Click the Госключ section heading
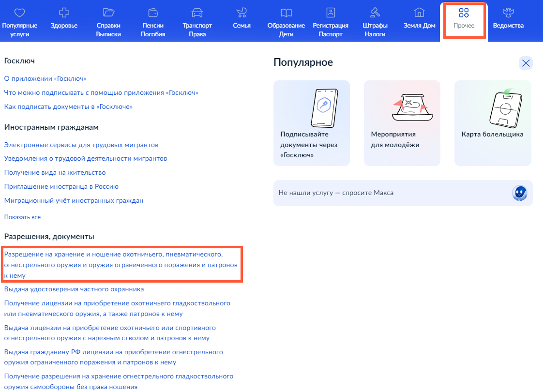Image resolution: width=543 pixels, height=392 pixels. point(19,61)
